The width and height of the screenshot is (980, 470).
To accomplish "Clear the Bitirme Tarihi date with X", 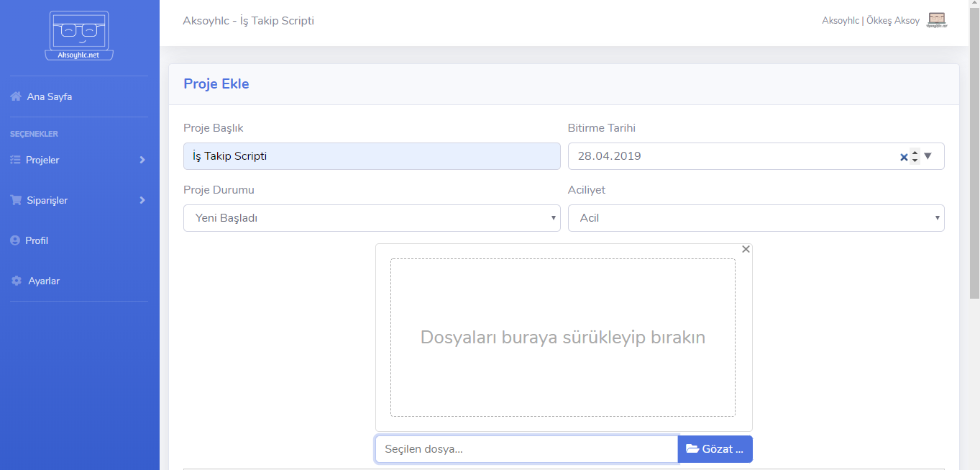I will point(904,157).
